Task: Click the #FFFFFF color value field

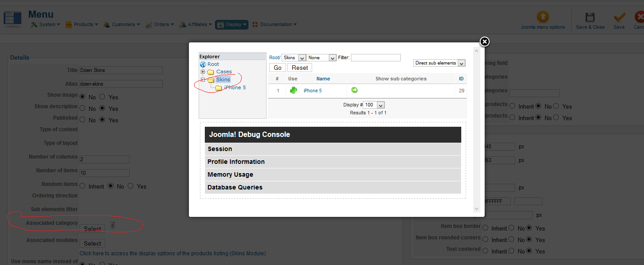Action: point(497,201)
